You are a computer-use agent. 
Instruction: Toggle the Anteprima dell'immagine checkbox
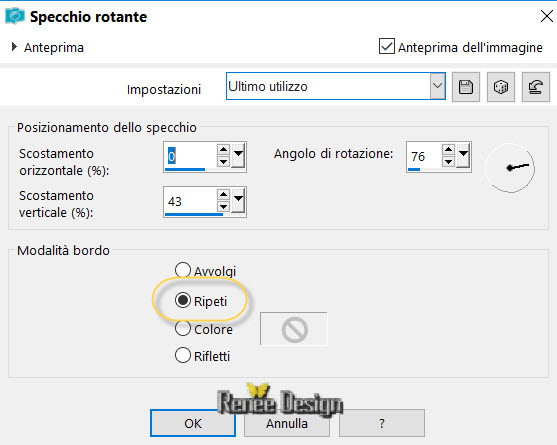(386, 46)
